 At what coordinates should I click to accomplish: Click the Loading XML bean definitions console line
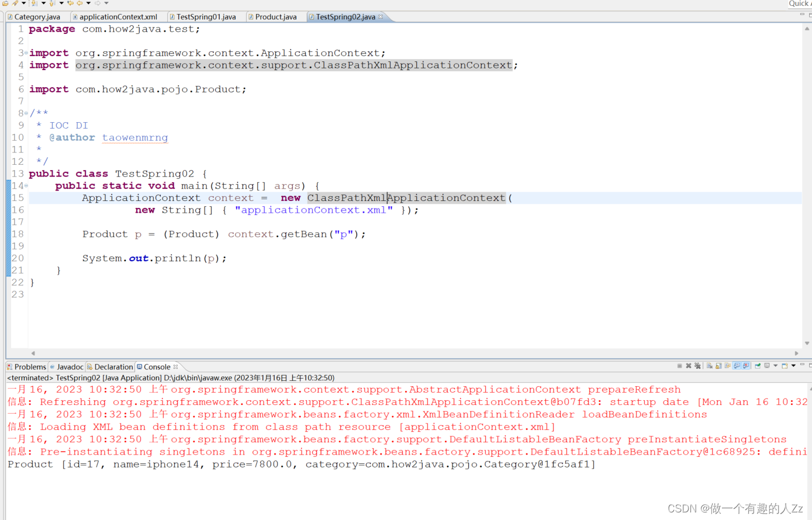click(x=281, y=427)
